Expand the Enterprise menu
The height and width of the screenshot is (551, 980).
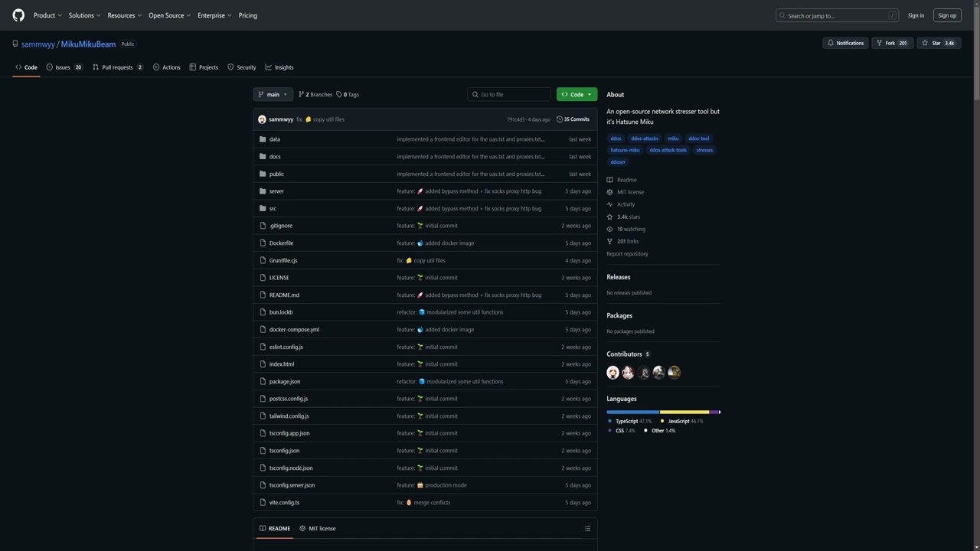(214, 15)
